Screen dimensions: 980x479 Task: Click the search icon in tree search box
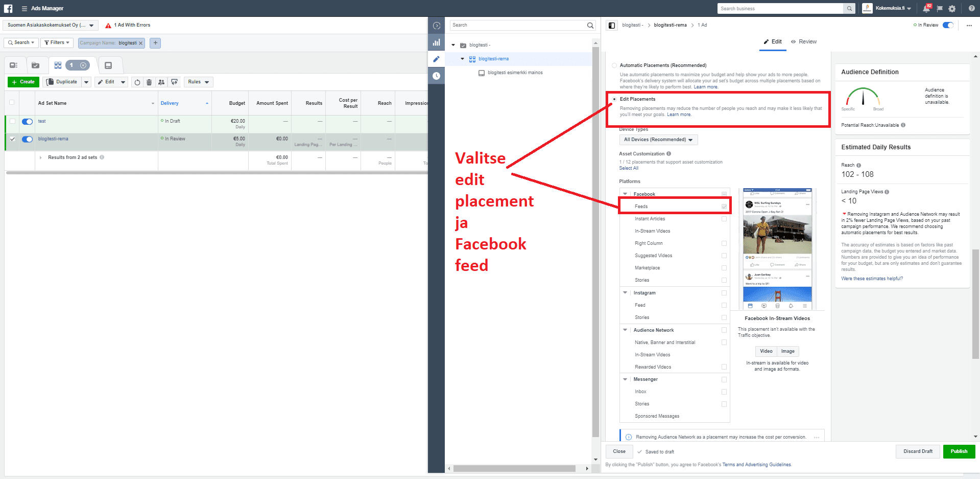click(590, 26)
